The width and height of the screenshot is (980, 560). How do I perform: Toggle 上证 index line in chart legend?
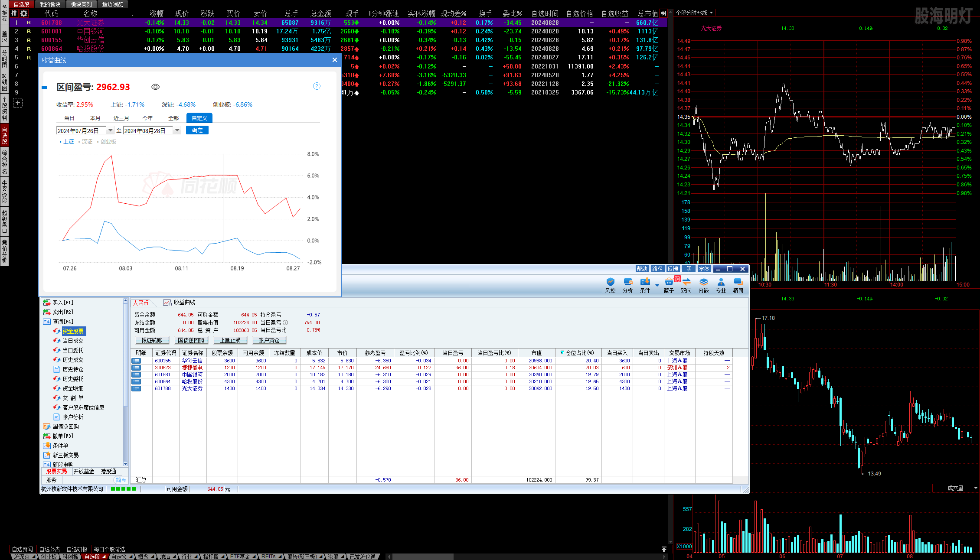[67, 142]
